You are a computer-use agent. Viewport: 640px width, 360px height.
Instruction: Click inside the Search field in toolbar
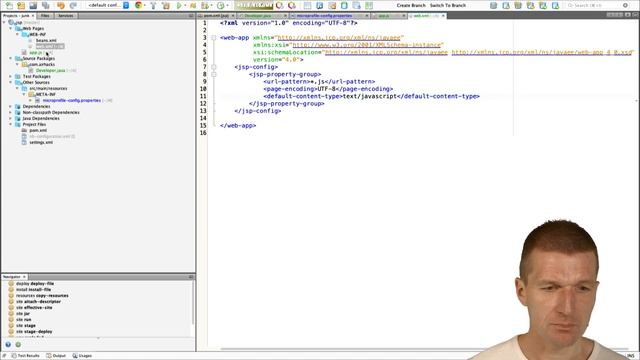(593, 5)
